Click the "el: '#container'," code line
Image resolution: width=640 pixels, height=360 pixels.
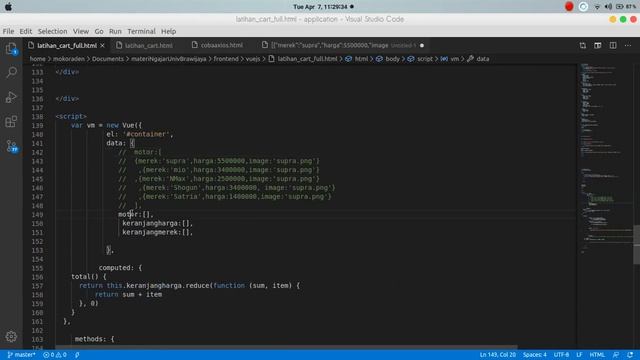pos(140,134)
